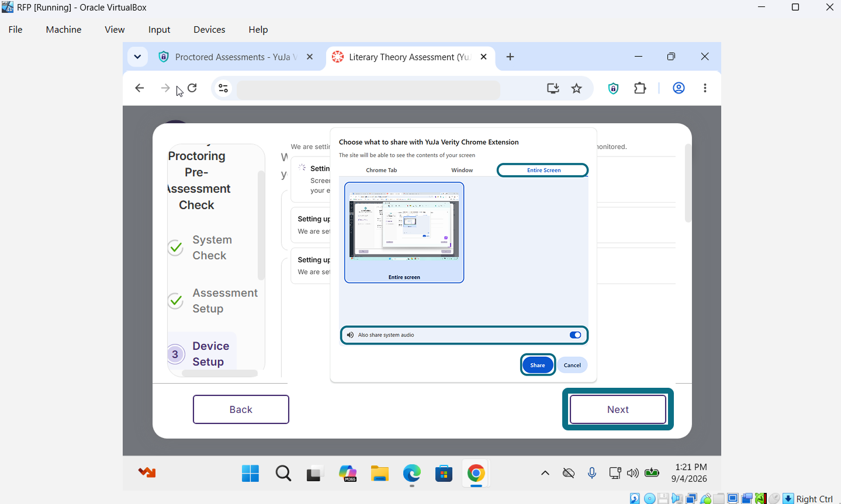Viewport: 841px width, 504px height.
Task: Click the install app icon in address bar
Action: pyautogui.click(x=553, y=88)
